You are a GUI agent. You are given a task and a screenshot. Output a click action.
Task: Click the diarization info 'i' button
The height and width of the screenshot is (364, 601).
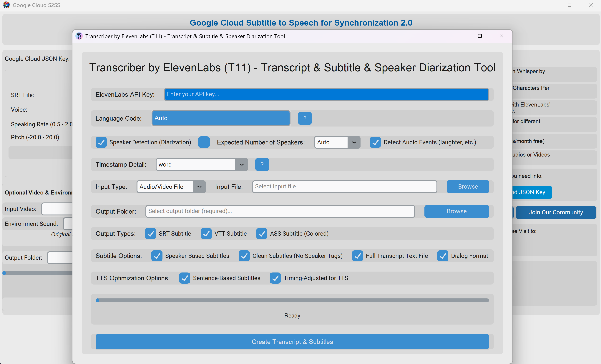pos(204,142)
